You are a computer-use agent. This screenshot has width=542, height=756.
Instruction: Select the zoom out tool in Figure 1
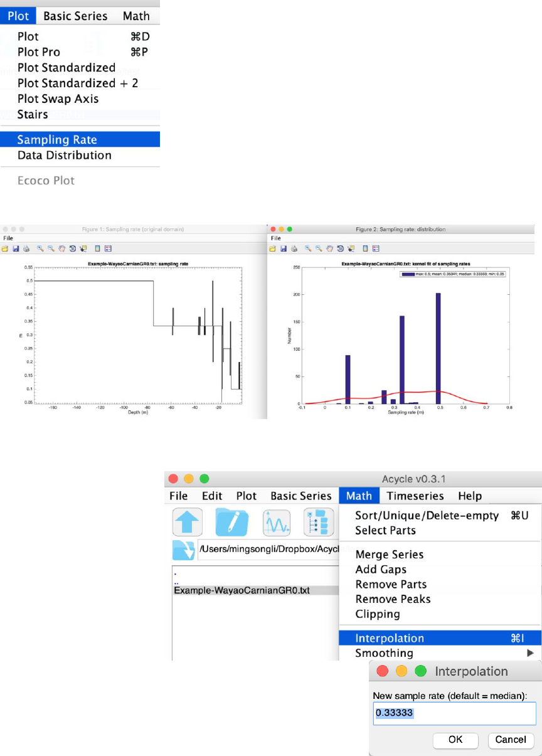click(x=51, y=248)
